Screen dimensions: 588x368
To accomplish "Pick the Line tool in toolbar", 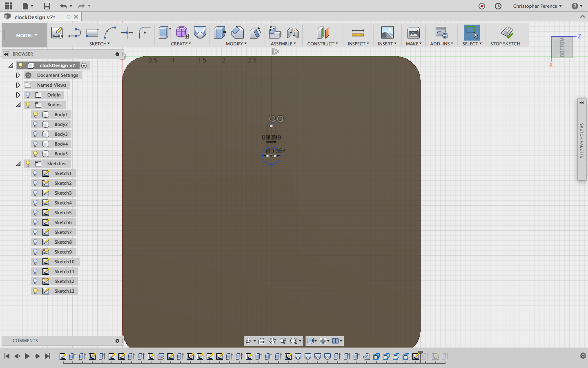I will (x=74, y=33).
